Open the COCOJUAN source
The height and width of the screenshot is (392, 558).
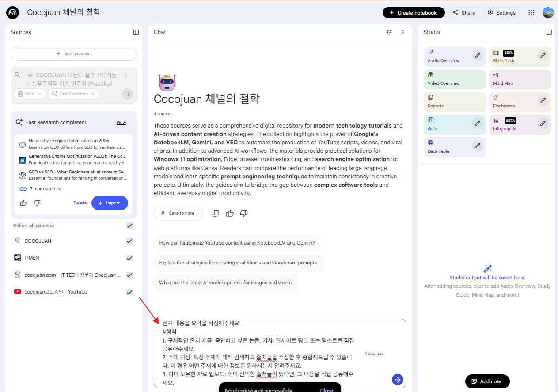click(x=38, y=241)
